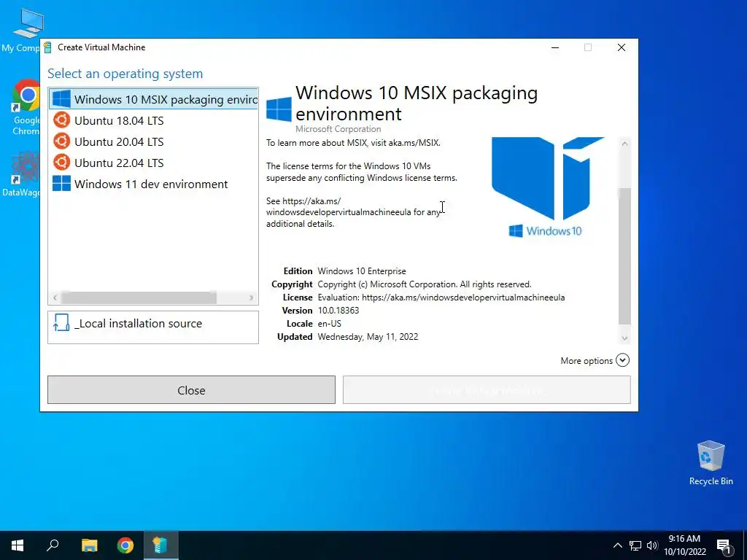747x560 pixels.
Task: Click the details pane vertical scrollbar thumb
Action: (x=624, y=256)
